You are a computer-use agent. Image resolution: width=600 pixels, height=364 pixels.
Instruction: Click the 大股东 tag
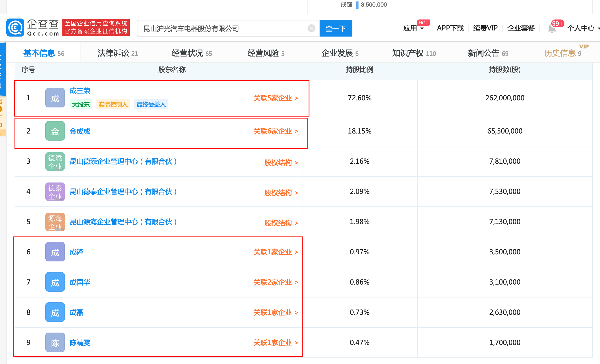(x=81, y=104)
